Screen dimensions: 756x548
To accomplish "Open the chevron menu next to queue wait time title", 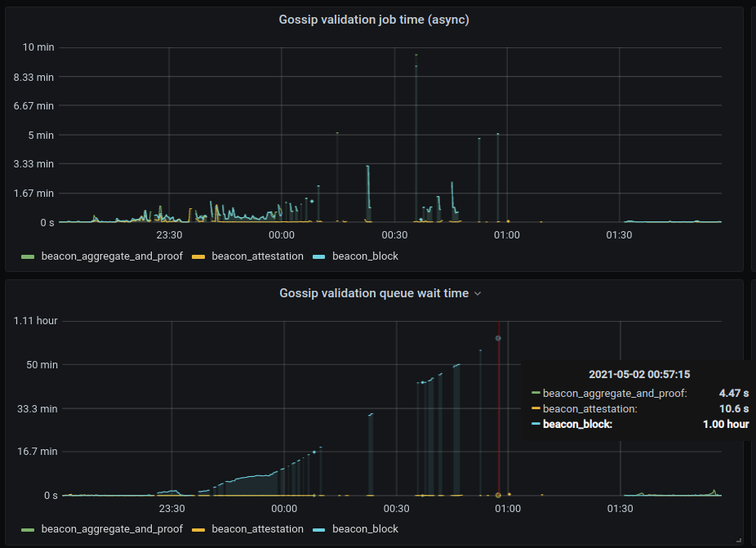I will [478, 293].
